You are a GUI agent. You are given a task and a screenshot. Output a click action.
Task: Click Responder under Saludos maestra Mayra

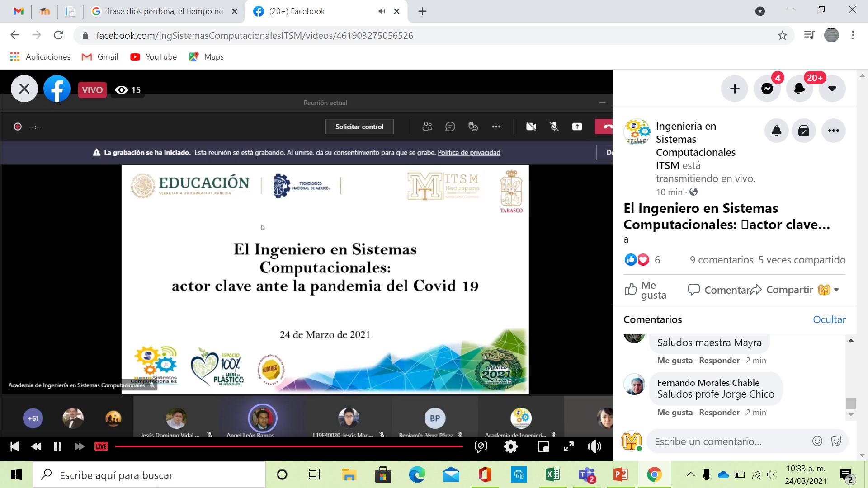(x=719, y=361)
